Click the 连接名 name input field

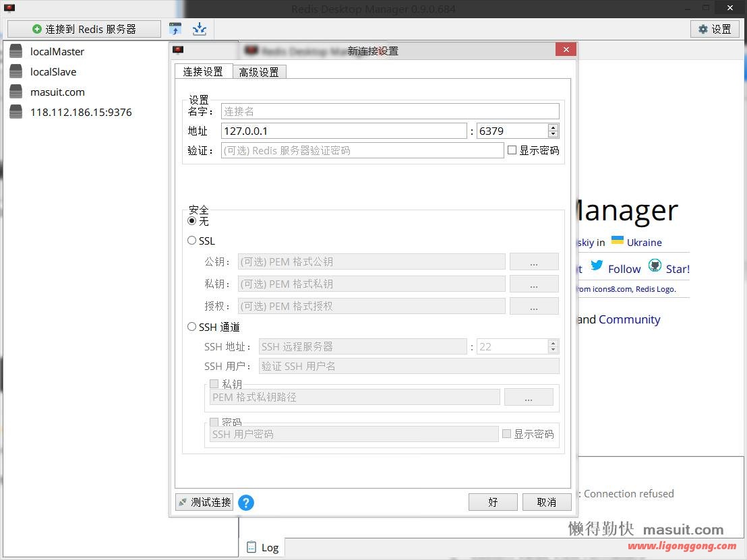pos(390,111)
